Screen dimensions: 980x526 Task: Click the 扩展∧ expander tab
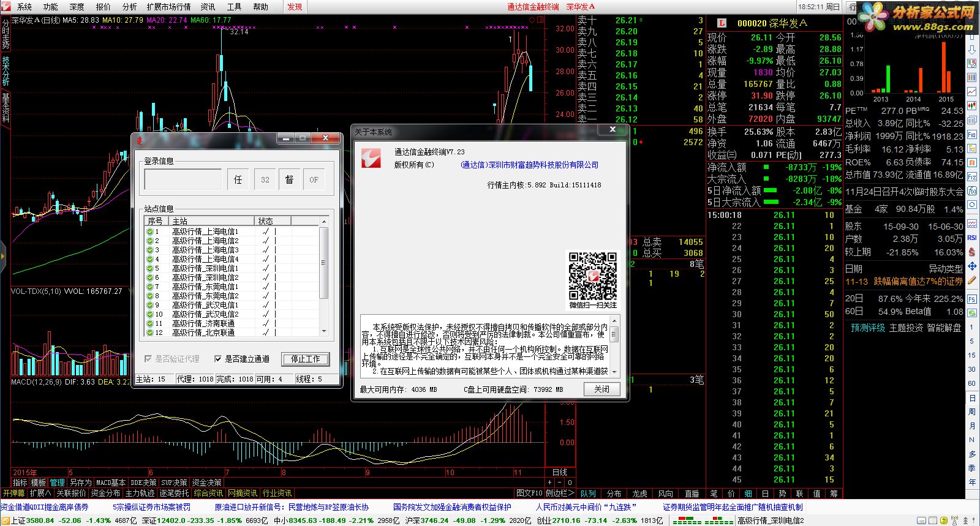pyautogui.click(x=40, y=493)
